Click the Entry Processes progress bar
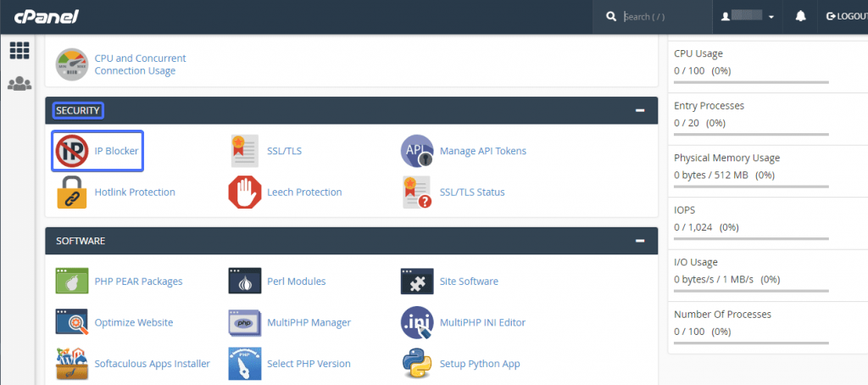 click(751, 134)
